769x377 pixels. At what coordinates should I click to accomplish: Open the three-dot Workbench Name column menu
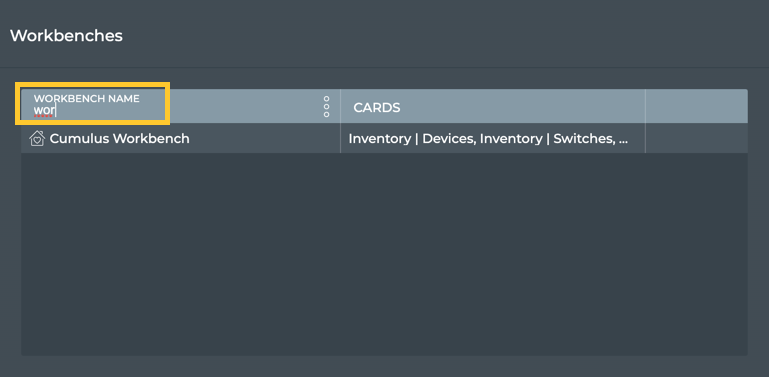327,106
